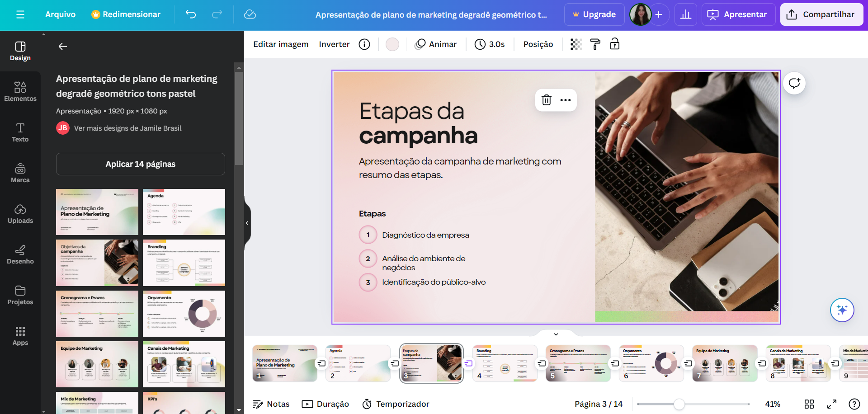Open the hamburger main menu
This screenshot has height=414, width=868.
coord(20,14)
